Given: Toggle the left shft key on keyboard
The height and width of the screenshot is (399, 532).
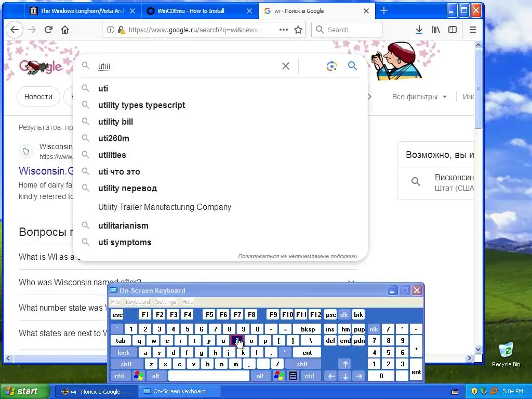Looking at the screenshot, I should point(126,364).
